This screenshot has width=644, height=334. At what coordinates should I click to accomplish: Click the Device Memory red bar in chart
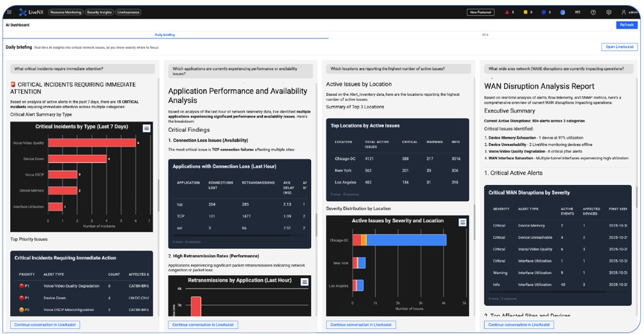click(63, 191)
